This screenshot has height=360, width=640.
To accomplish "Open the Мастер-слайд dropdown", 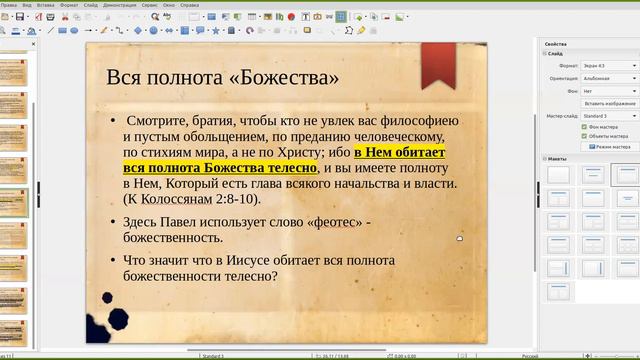I will tap(609, 116).
